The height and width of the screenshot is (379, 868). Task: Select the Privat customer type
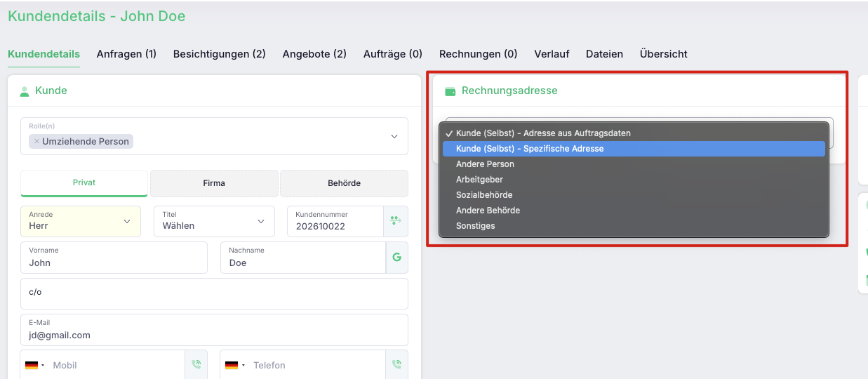[84, 183]
